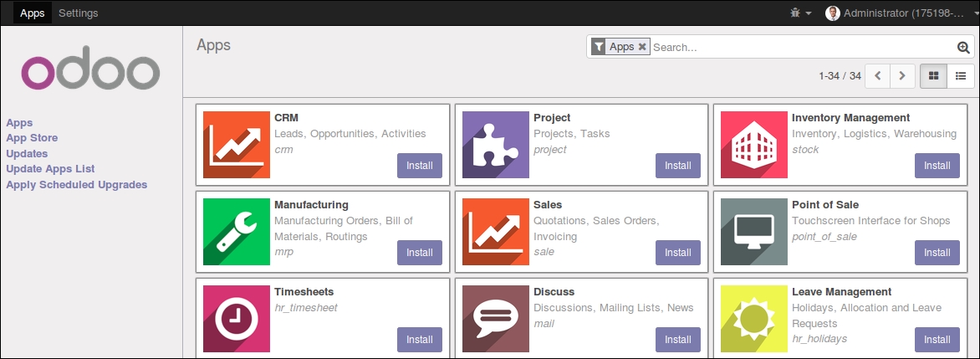This screenshot has width=980, height=359.
Task: Click the search magnifier icon
Action: click(x=963, y=47)
